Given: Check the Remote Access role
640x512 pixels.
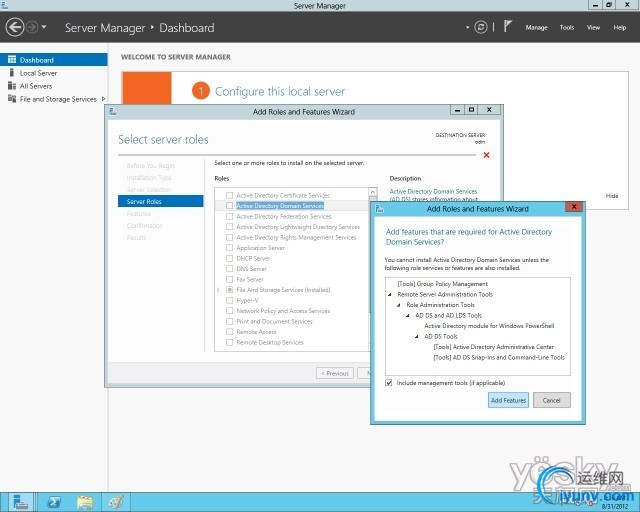Looking at the screenshot, I should [x=229, y=332].
